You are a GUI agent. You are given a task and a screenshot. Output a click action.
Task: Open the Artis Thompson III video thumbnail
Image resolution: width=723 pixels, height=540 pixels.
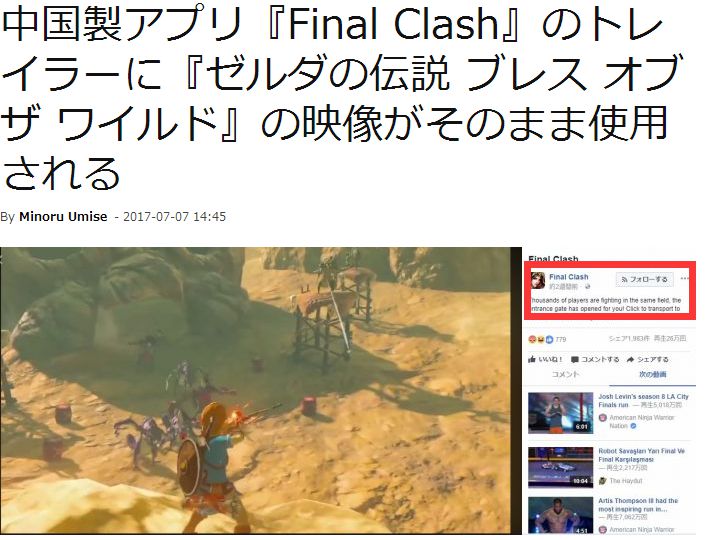click(560, 515)
